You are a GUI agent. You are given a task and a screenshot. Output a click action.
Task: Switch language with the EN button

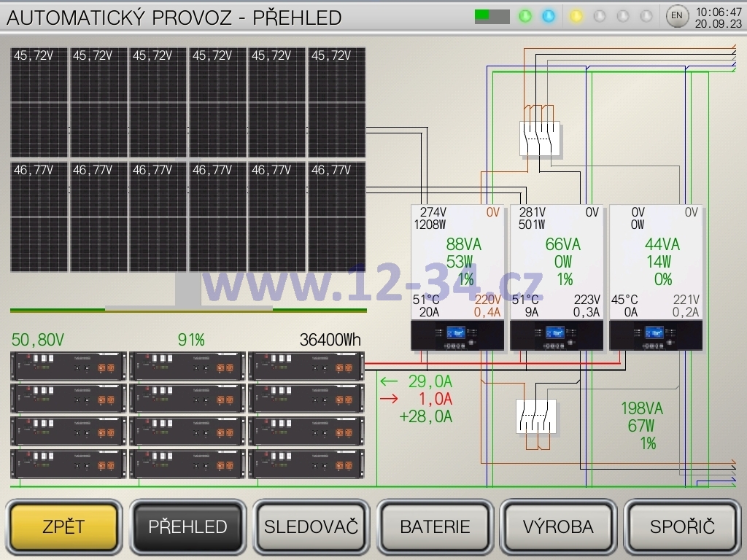tap(677, 16)
